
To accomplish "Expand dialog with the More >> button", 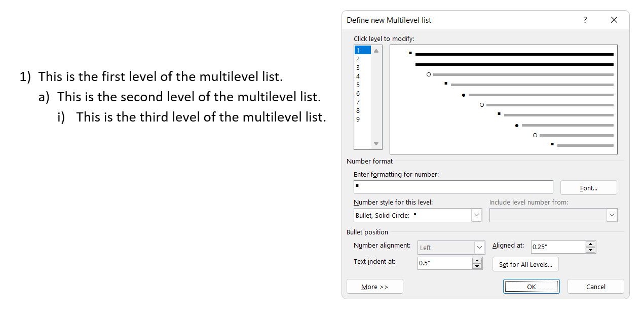I will tap(374, 287).
